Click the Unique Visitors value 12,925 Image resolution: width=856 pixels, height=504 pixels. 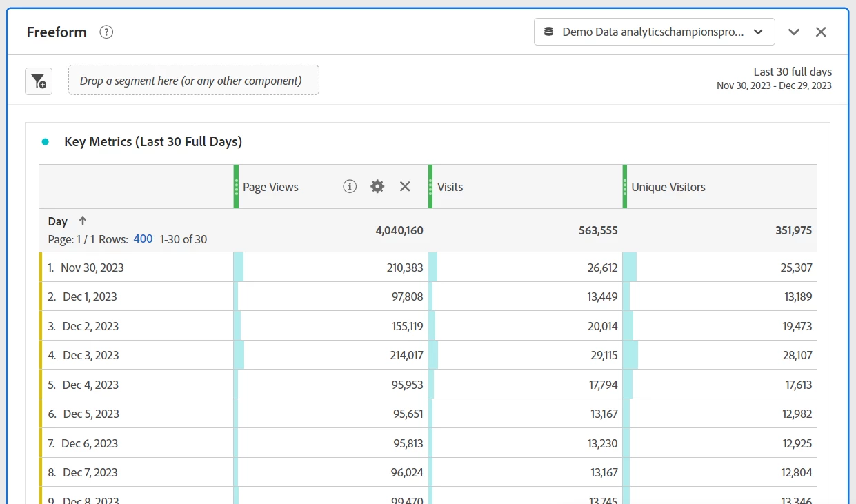[797, 443]
